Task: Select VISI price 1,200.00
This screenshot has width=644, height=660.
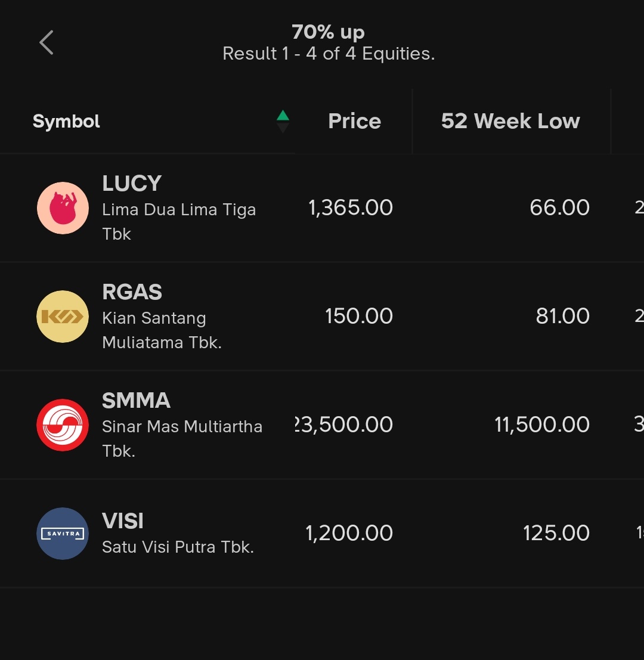Action: (x=349, y=533)
